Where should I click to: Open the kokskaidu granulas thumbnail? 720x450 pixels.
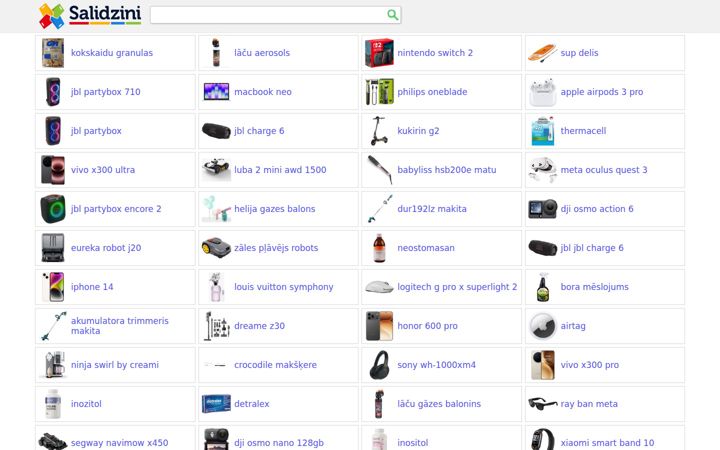(53, 53)
